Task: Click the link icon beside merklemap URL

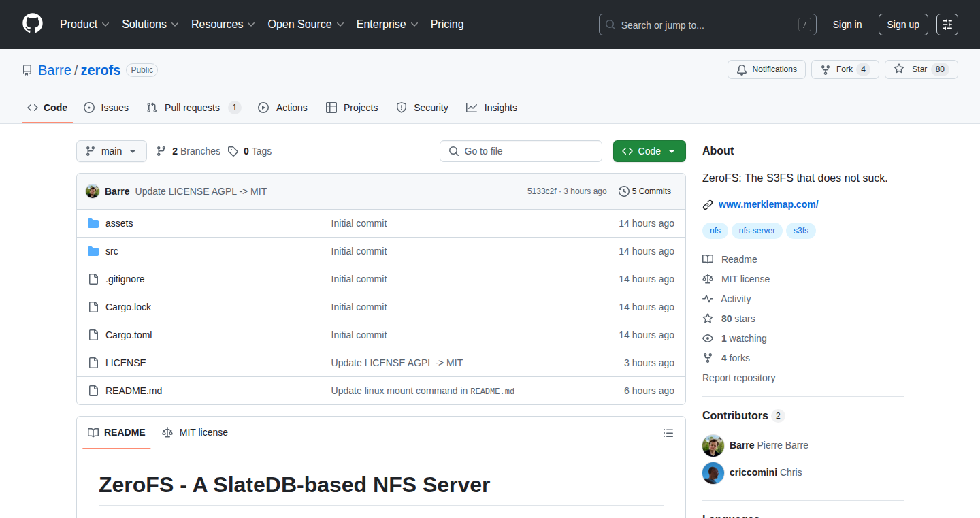Action: (x=708, y=204)
